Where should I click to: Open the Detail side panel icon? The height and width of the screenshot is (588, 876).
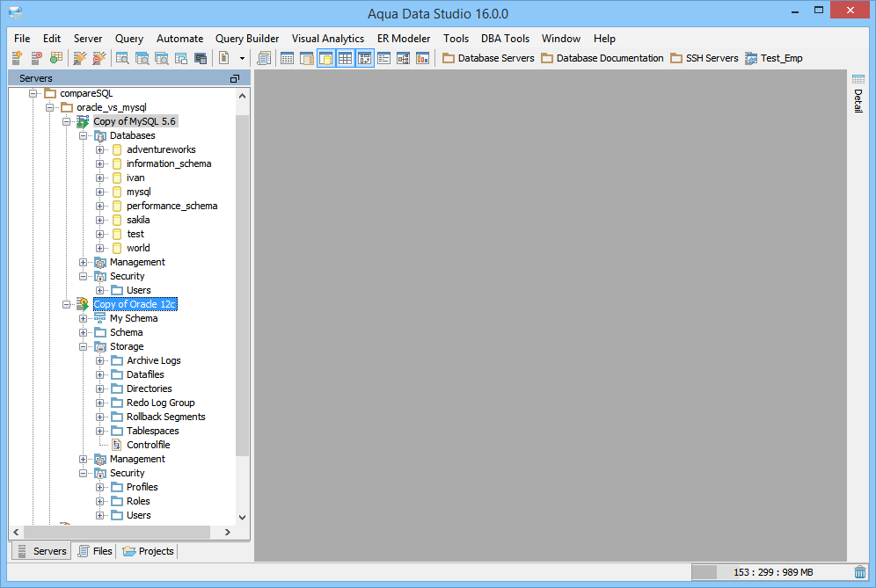click(858, 79)
